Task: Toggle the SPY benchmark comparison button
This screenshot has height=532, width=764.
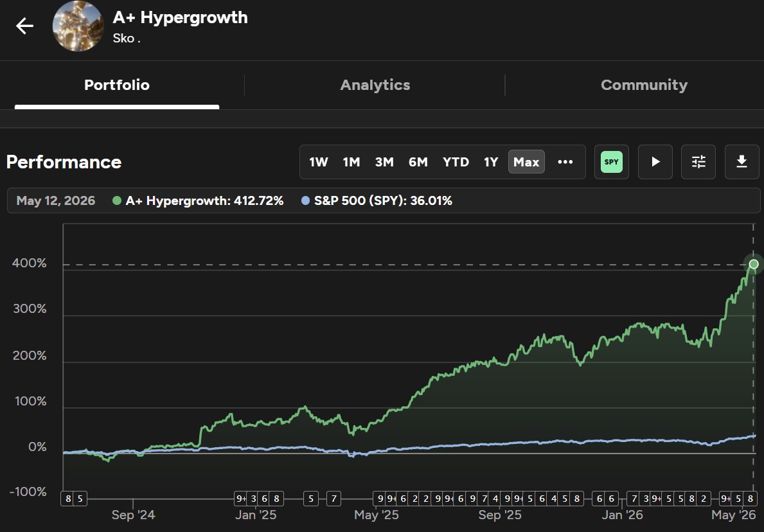Action: click(612, 162)
